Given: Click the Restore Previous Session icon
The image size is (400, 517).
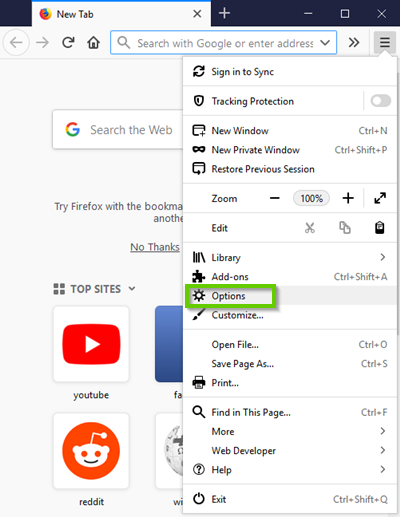Looking at the screenshot, I should [199, 169].
